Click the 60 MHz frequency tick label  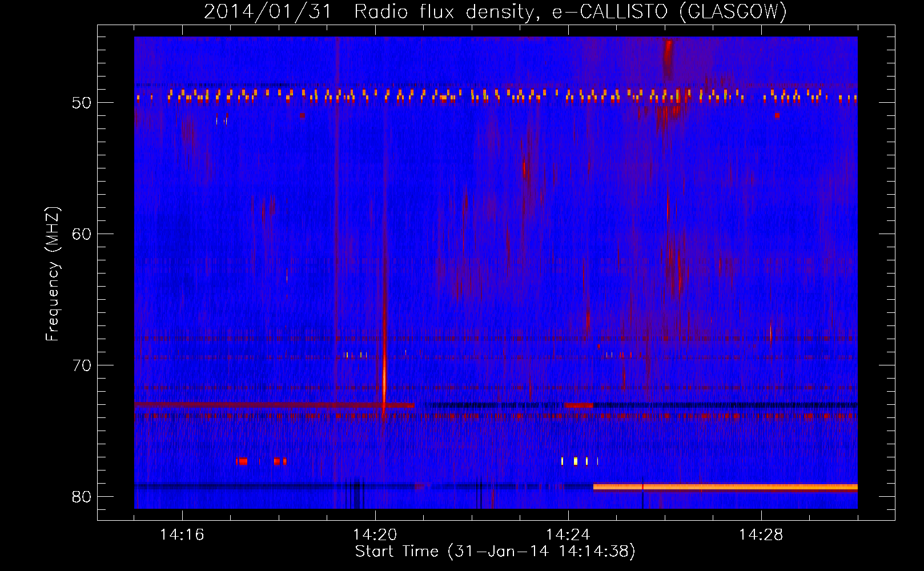point(82,235)
